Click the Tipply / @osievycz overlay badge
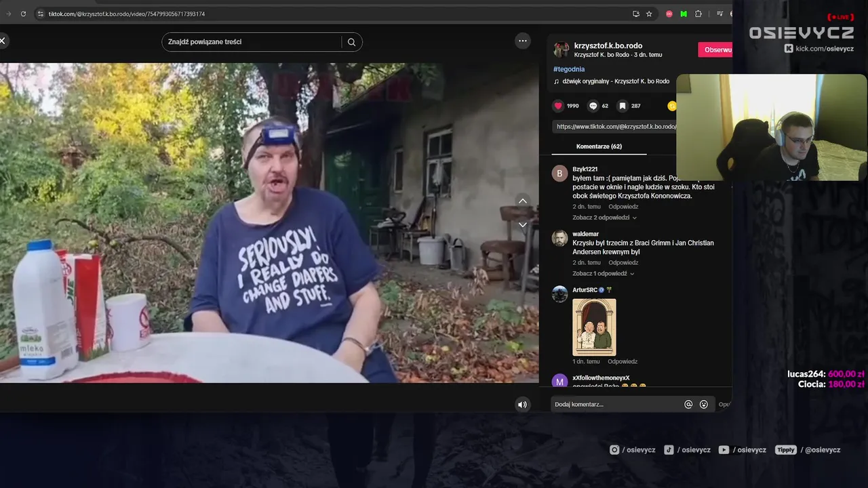 [808, 450]
